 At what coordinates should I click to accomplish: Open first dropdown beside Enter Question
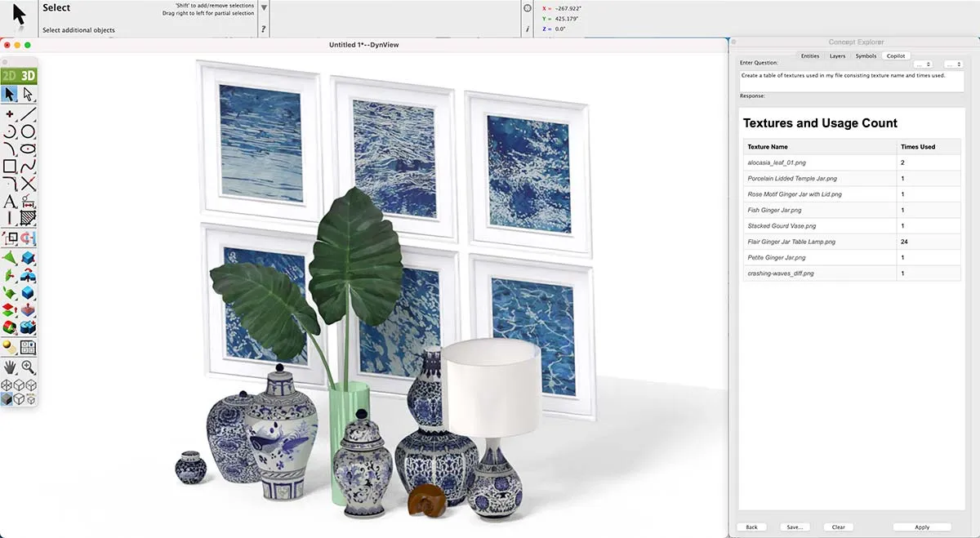click(924, 64)
